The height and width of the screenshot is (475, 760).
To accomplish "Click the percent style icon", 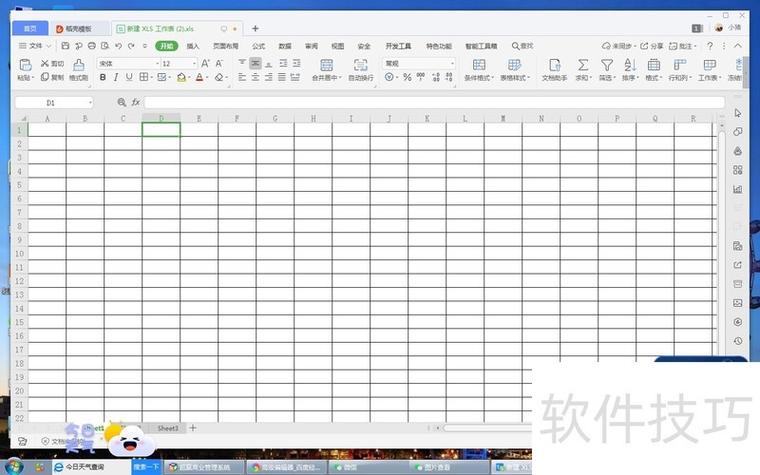I will (x=407, y=77).
